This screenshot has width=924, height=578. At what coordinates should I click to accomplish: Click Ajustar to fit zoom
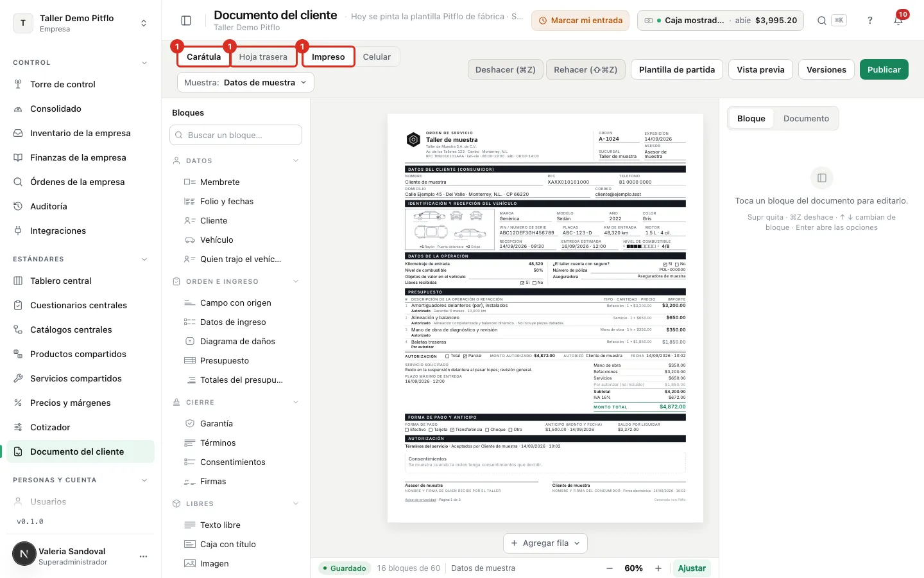point(692,568)
